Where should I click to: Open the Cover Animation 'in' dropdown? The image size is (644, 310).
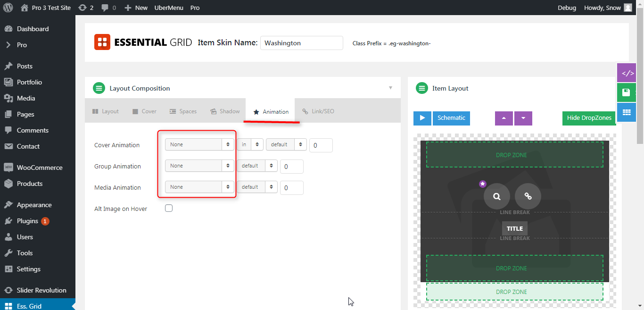click(250, 144)
